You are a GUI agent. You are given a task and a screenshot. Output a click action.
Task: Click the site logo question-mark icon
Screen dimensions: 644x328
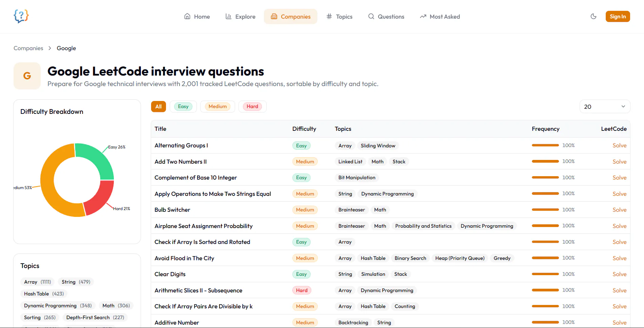click(21, 16)
